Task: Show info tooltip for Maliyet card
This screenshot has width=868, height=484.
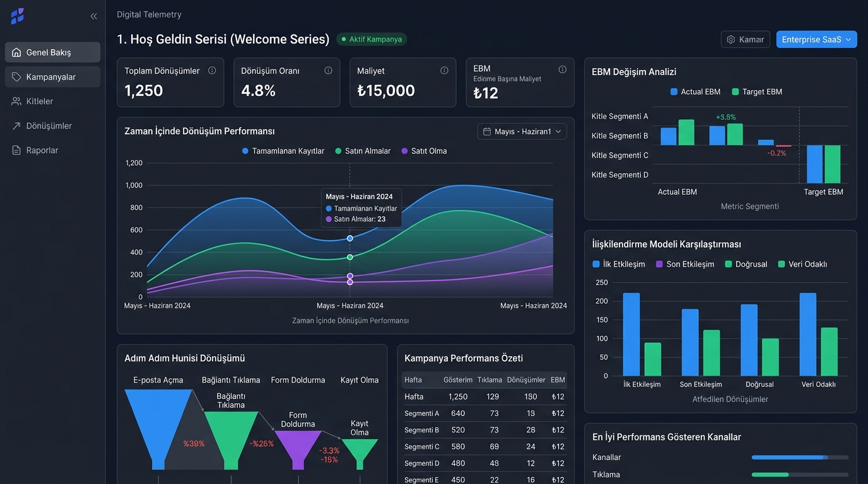Action: click(x=444, y=71)
